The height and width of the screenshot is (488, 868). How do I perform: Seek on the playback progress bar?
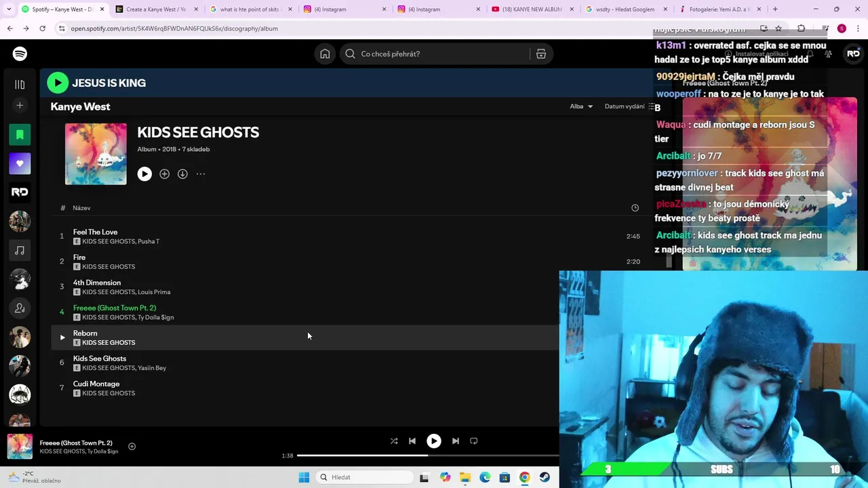tap(428, 455)
